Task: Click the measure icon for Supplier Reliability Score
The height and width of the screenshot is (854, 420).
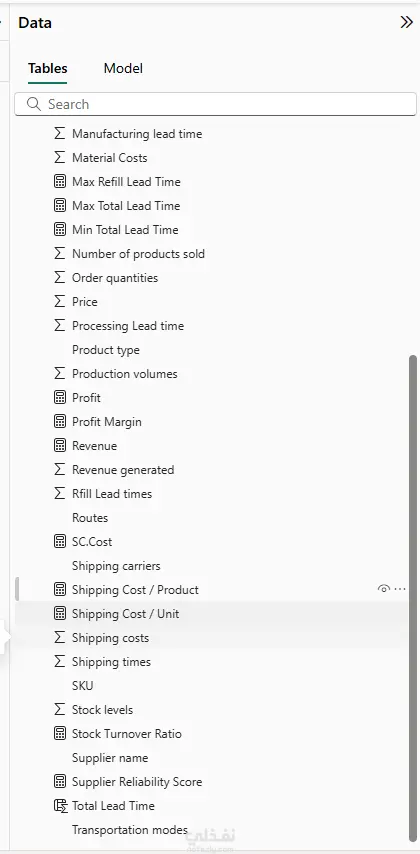Action: tap(60, 782)
